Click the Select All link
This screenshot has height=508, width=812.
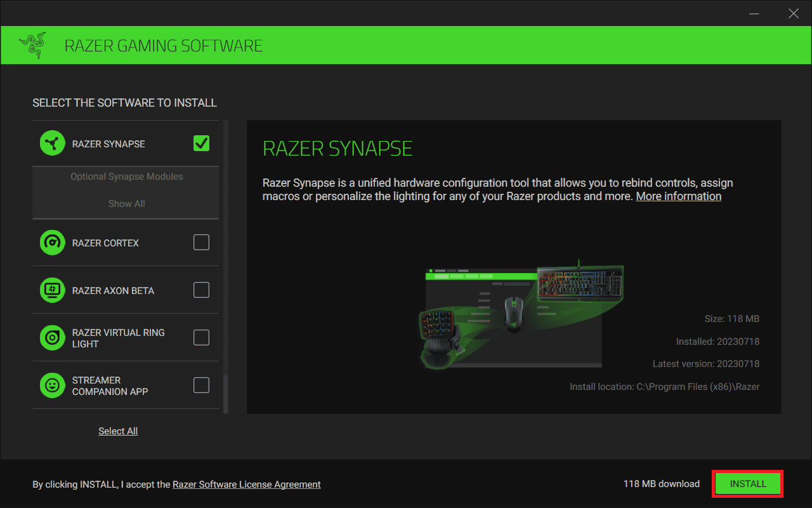click(x=118, y=431)
